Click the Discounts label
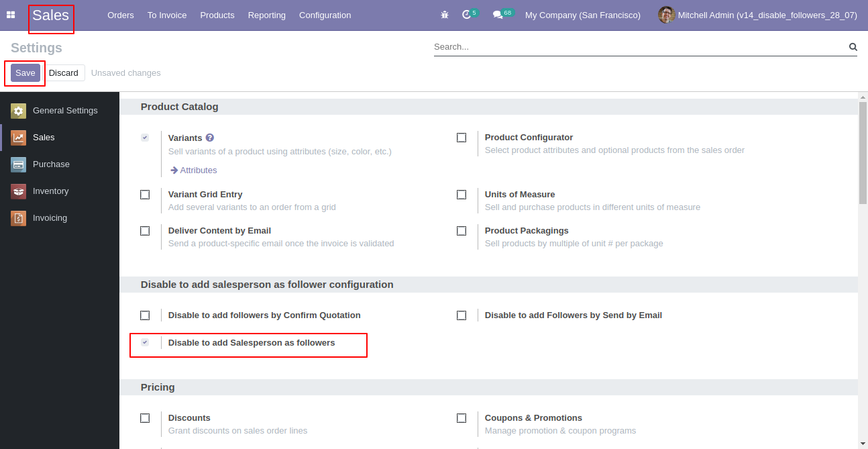 tap(189, 418)
